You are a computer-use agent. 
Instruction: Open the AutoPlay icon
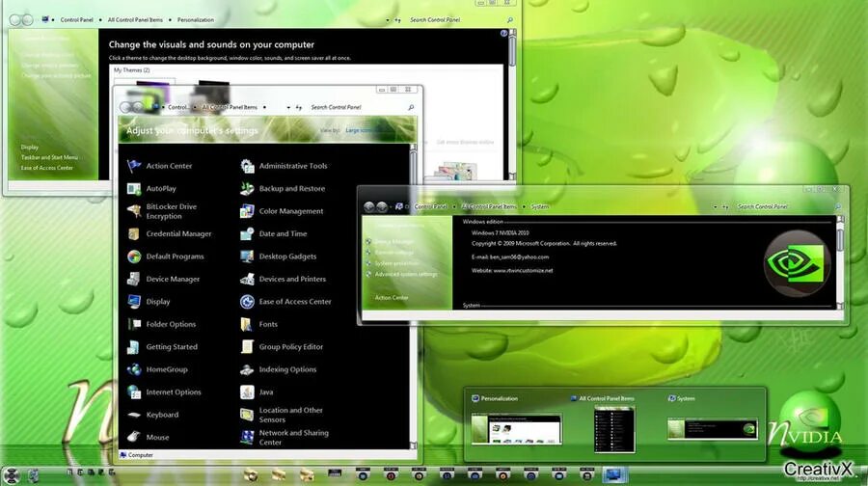click(x=134, y=188)
